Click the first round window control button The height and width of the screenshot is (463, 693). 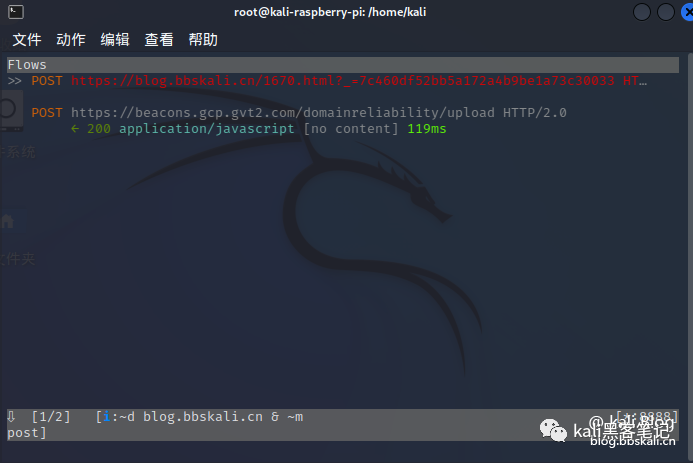(642, 12)
